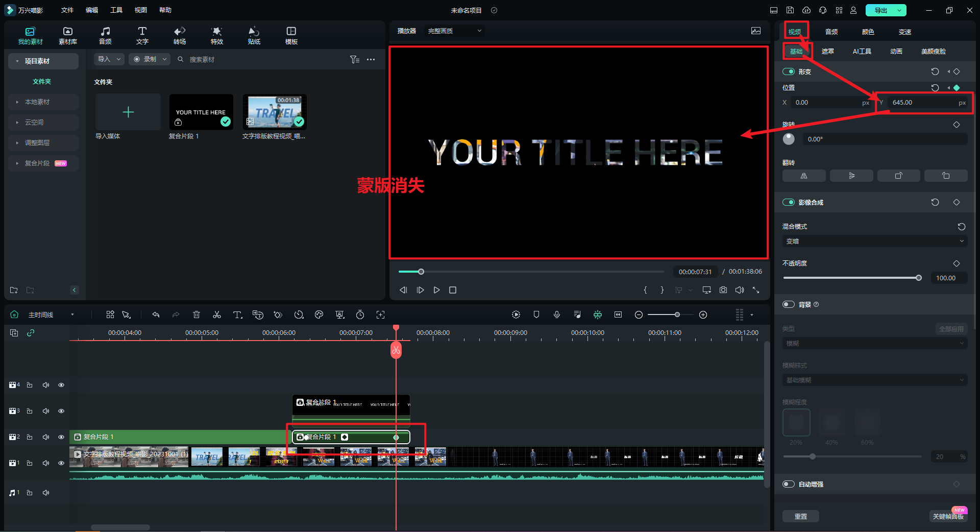This screenshot has height=532, width=980.
Task: Switch to the 颜色 color tab
Action: (868, 32)
